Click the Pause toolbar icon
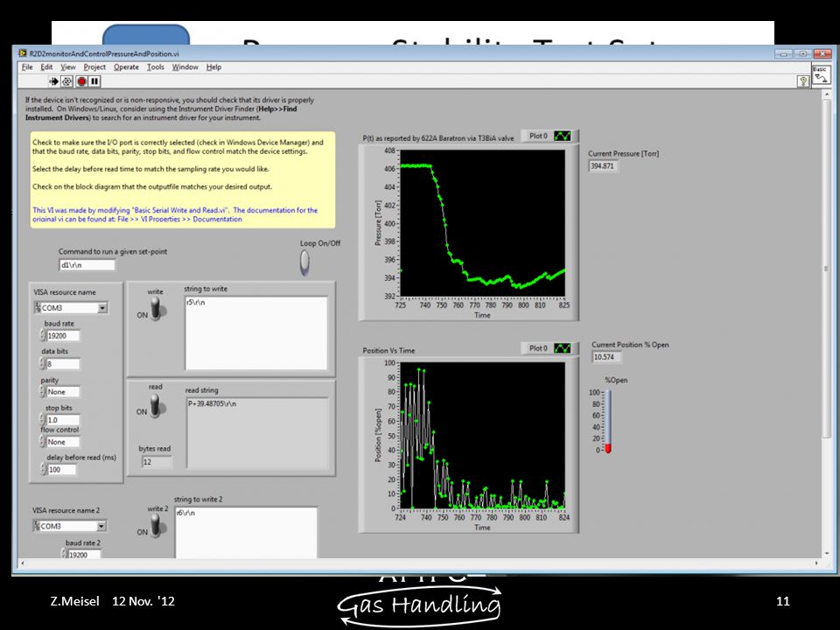This screenshot has height=630, width=840. 94,81
